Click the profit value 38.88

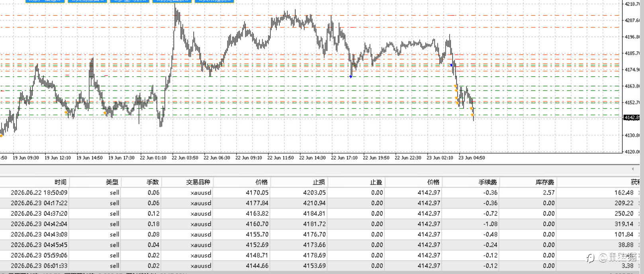point(626,245)
